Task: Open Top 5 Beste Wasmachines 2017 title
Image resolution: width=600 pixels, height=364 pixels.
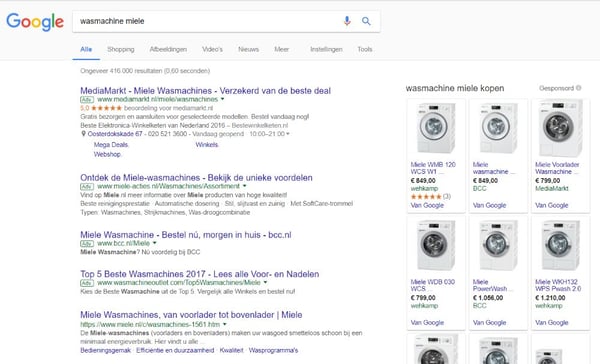Action: coord(200,274)
